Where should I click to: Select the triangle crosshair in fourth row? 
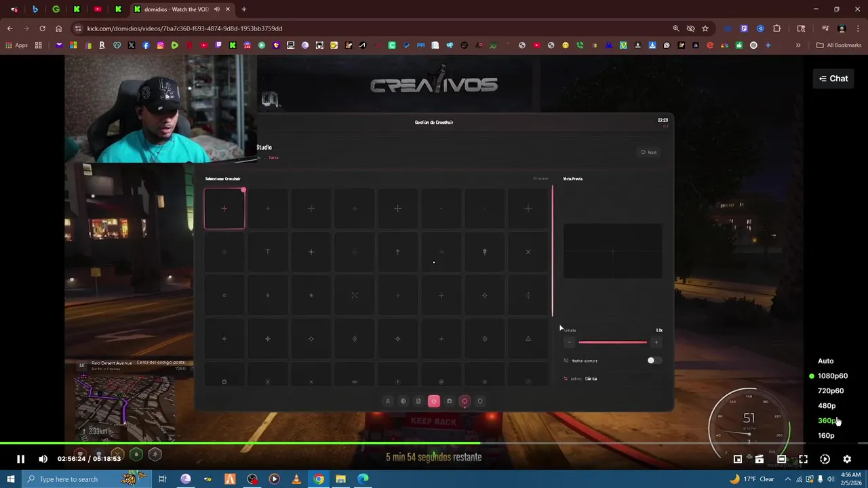point(528,339)
